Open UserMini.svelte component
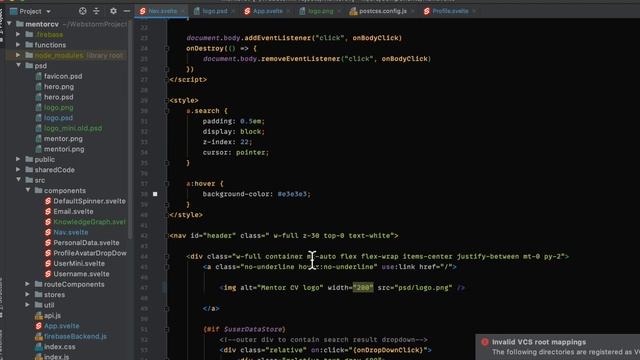 [x=79, y=264]
